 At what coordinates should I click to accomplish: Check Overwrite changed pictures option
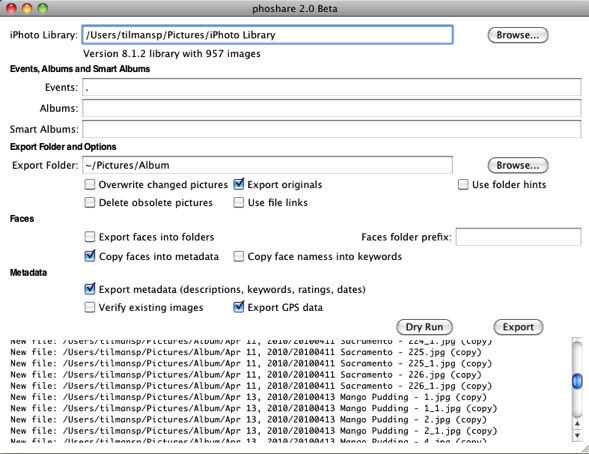(89, 184)
